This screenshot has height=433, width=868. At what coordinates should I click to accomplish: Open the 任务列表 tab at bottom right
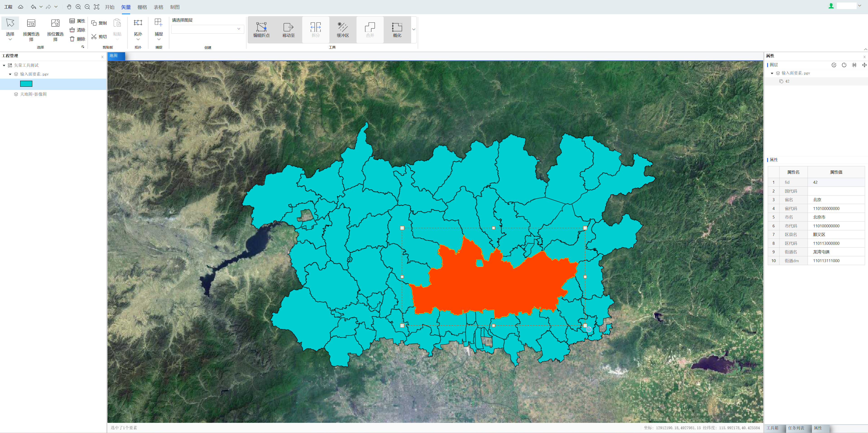point(796,428)
